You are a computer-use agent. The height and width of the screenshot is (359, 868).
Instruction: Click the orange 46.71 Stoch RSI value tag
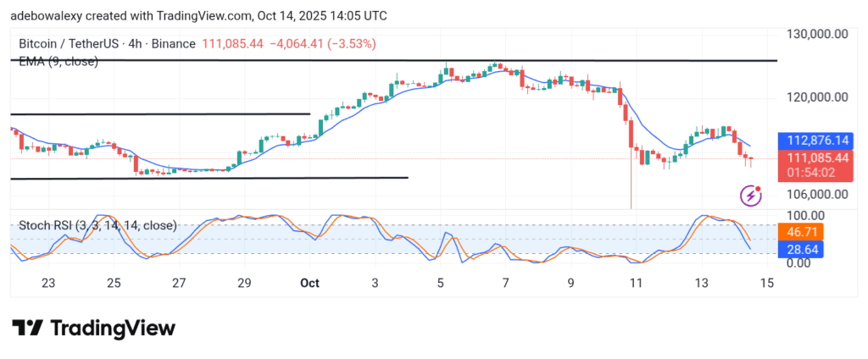tap(801, 232)
